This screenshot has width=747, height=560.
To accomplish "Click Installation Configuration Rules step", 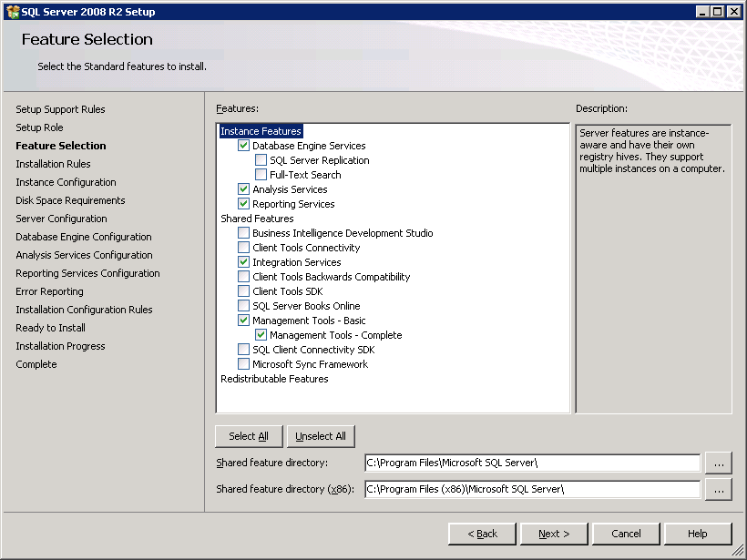I will [x=84, y=310].
